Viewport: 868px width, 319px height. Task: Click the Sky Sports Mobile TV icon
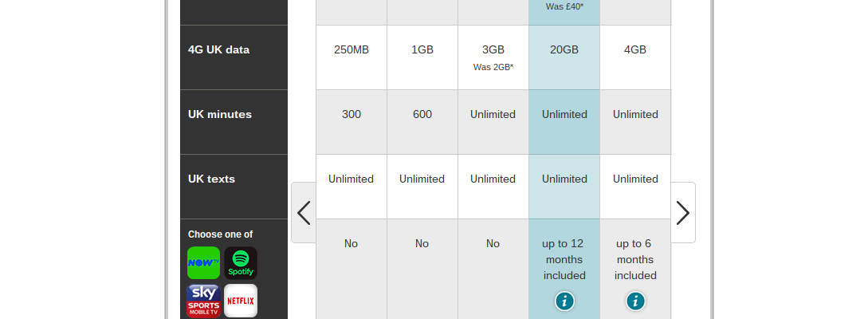tap(204, 301)
